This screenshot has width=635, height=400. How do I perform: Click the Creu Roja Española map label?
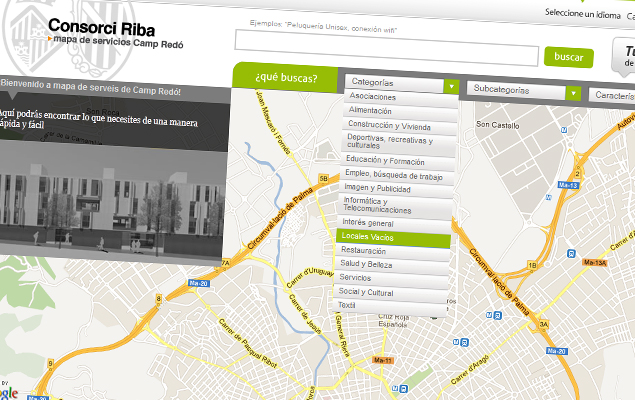click(392, 320)
